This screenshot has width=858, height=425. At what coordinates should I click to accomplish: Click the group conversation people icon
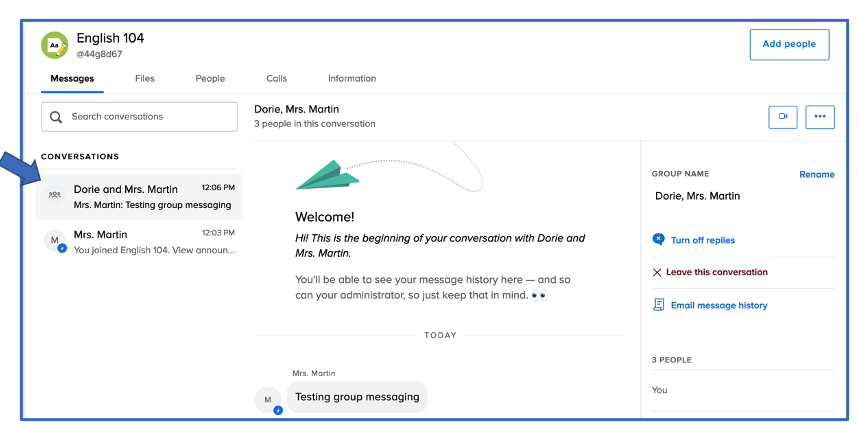point(55,195)
